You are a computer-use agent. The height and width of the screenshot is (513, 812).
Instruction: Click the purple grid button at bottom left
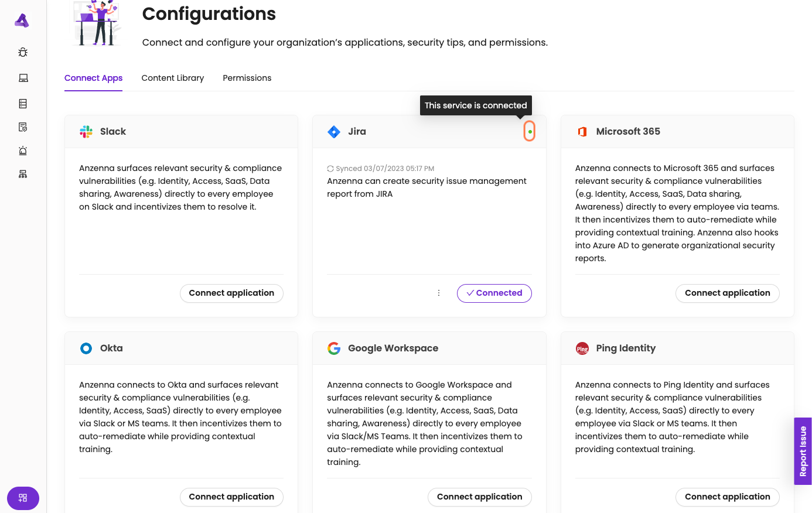coord(23,498)
